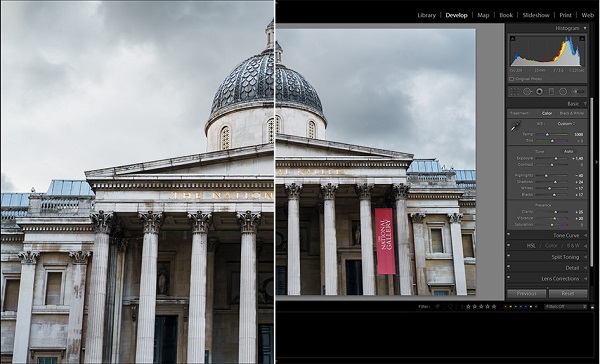Click the Auto tone button
The image size is (600, 364).
pos(569,152)
